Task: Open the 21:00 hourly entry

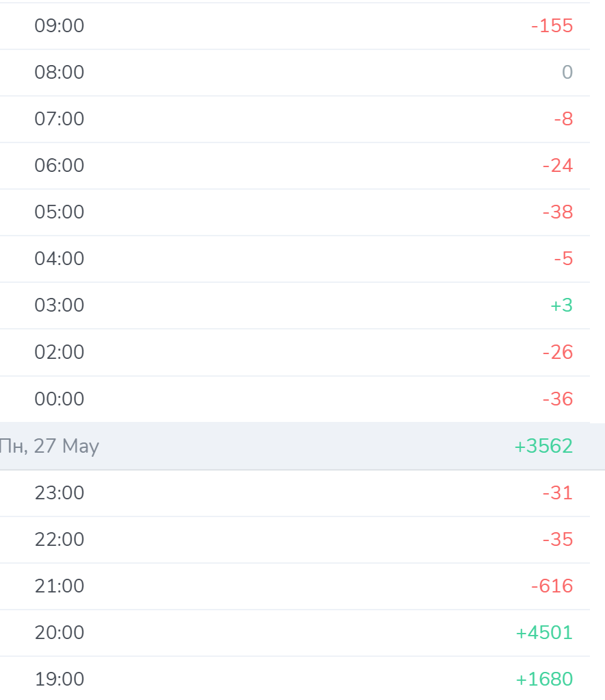Action: pos(295,586)
